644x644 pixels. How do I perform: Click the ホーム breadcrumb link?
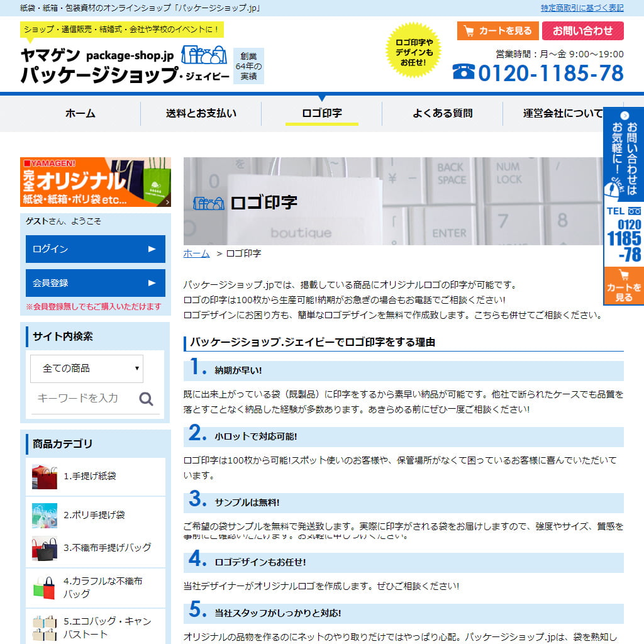(196, 253)
